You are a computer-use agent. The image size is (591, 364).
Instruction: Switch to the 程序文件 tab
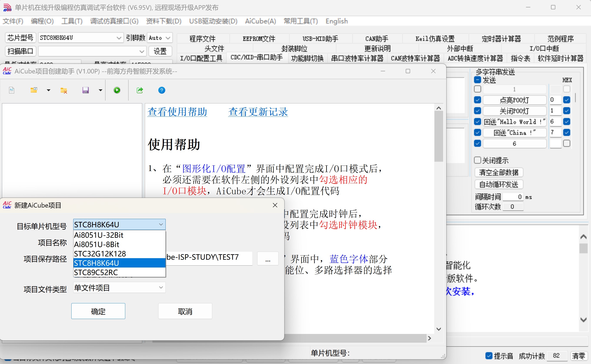202,38
